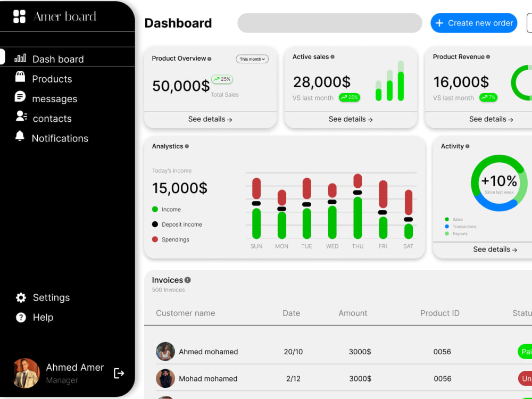Click the 28,000$ Active sales value
This screenshot has height=399, width=532.
coord(322,82)
